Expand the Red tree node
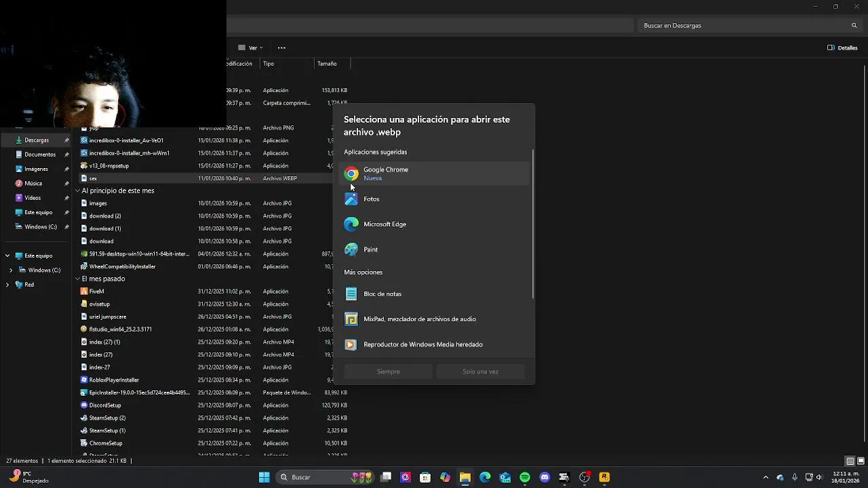 pyautogui.click(x=7, y=285)
